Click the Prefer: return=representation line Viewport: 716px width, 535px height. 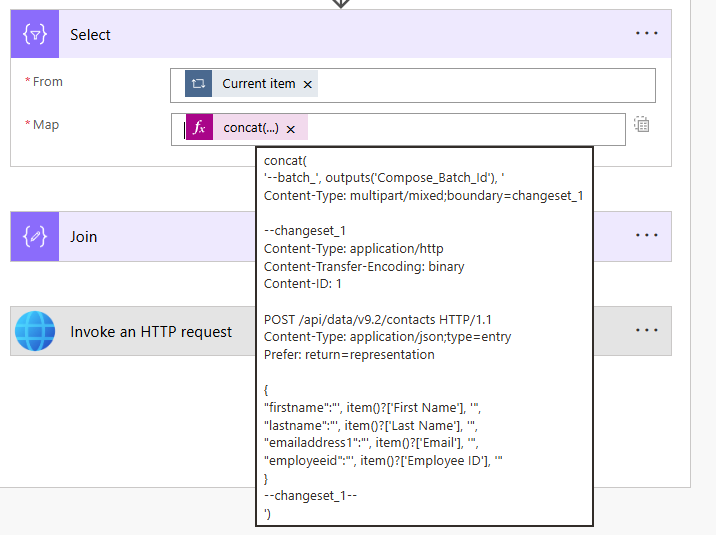point(349,355)
